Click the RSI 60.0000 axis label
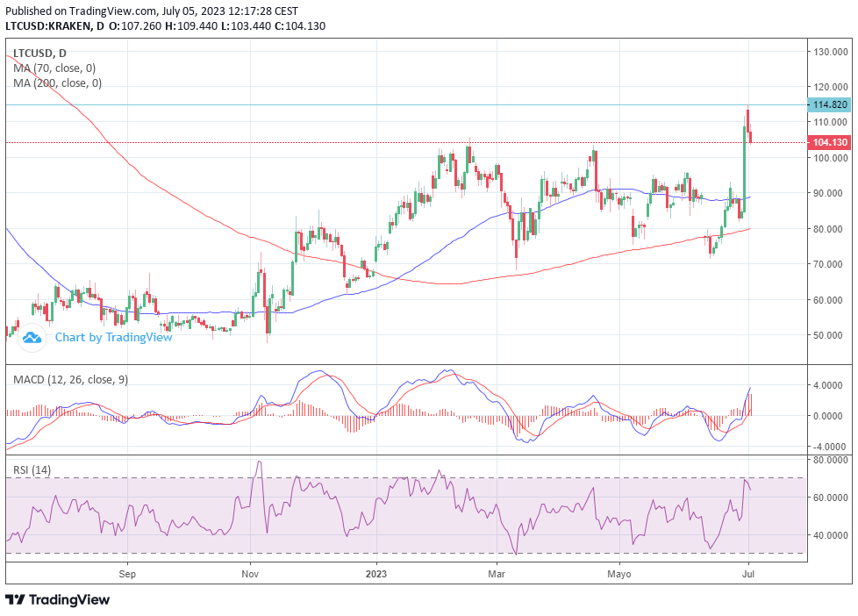The width and height of the screenshot is (858, 616). (x=831, y=498)
